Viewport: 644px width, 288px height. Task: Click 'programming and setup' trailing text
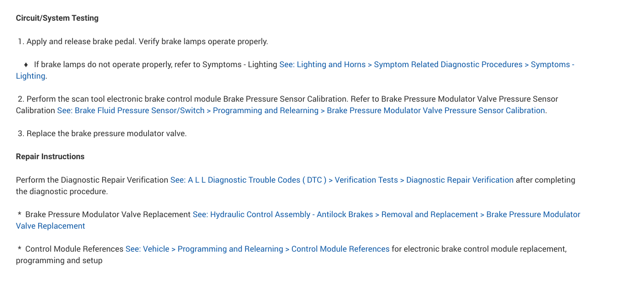click(x=59, y=260)
